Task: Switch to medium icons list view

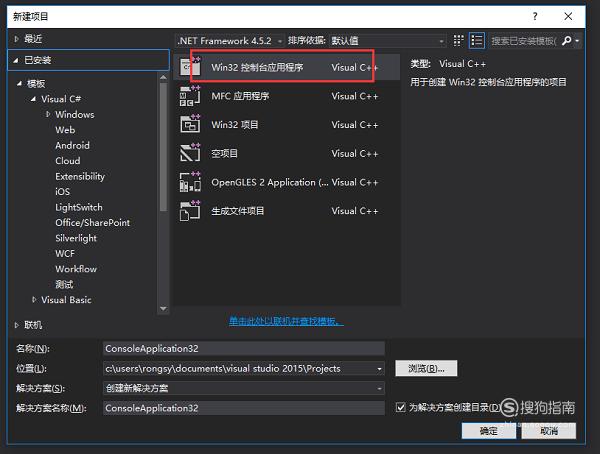Action: pos(476,41)
